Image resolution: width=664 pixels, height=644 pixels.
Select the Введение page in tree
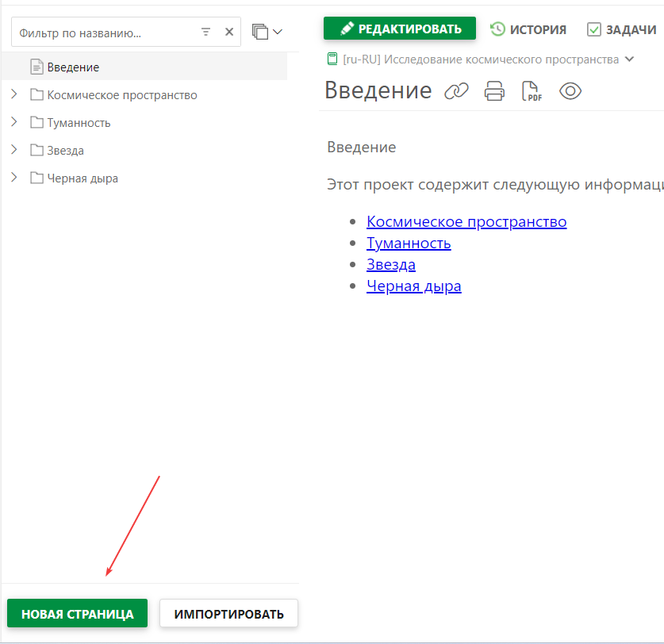73,67
